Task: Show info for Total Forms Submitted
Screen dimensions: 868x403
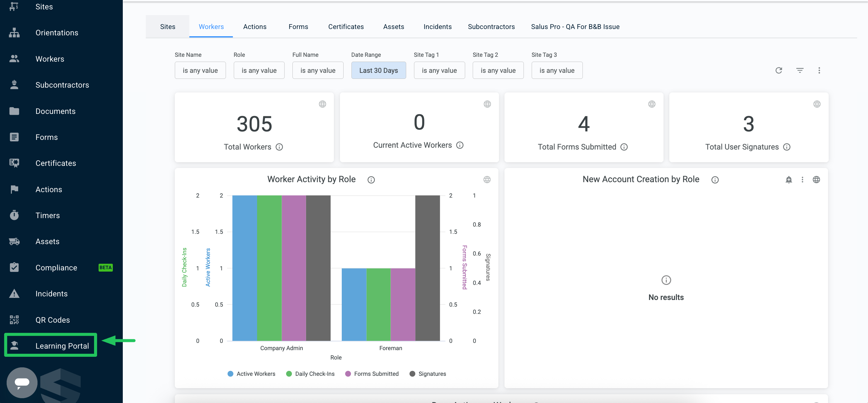Action: [624, 147]
